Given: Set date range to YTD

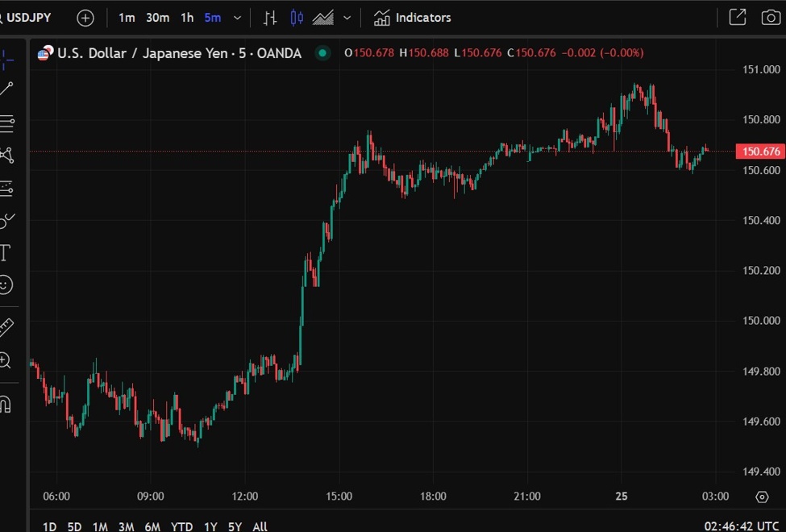Looking at the screenshot, I should (181, 526).
